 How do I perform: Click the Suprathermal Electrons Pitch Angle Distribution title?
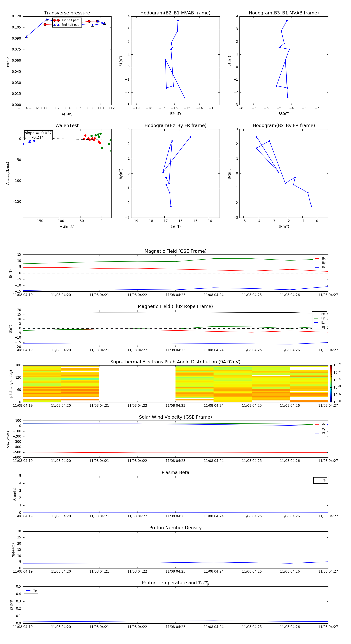[175, 362]
